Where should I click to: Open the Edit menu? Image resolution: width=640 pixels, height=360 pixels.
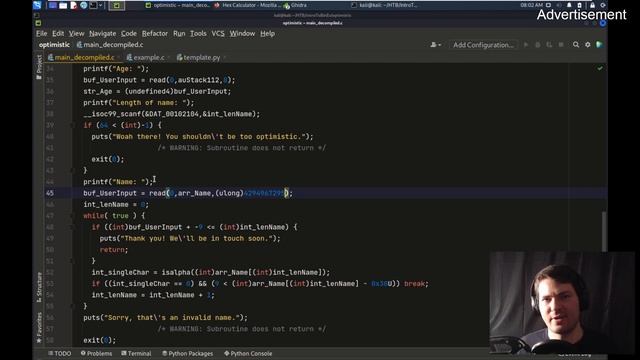pos(58,33)
